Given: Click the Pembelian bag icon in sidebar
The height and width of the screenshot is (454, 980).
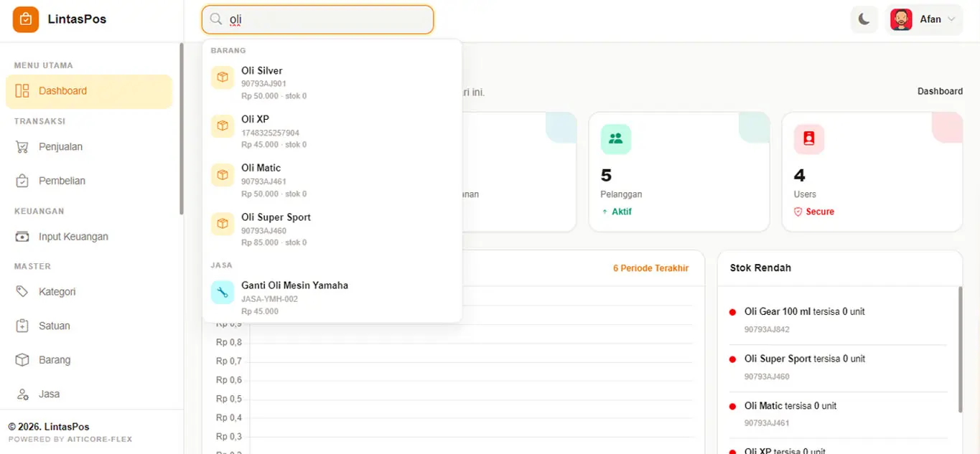Looking at the screenshot, I should coord(22,181).
